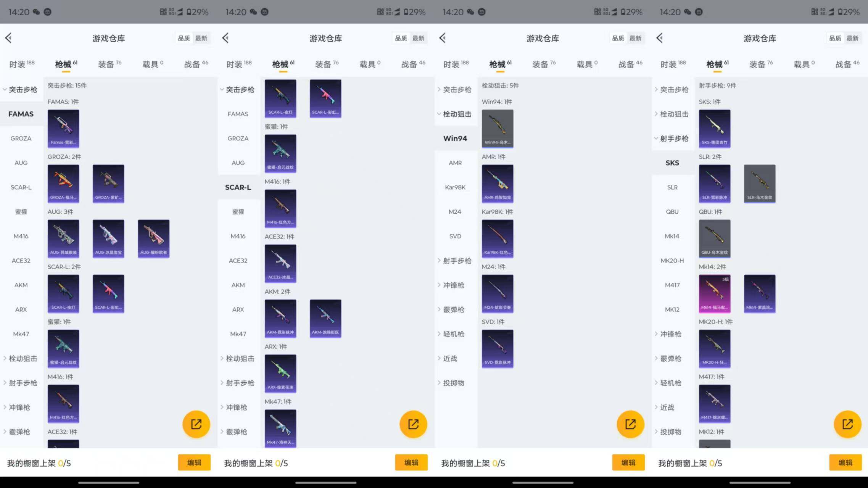Select the SVD-霓彩脉冲 skin card
Image resolution: width=868 pixels, height=488 pixels.
(498, 348)
